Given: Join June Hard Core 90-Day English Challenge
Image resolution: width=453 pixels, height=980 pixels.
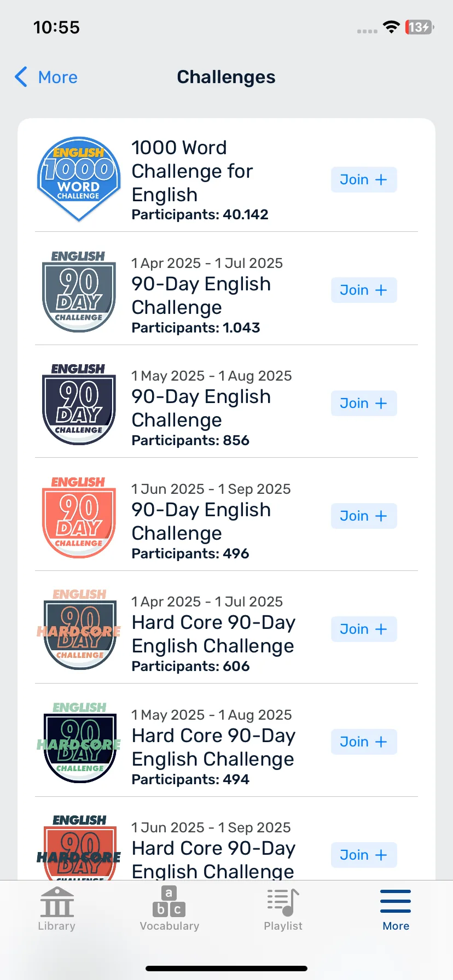Looking at the screenshot, I should [364, 855].
